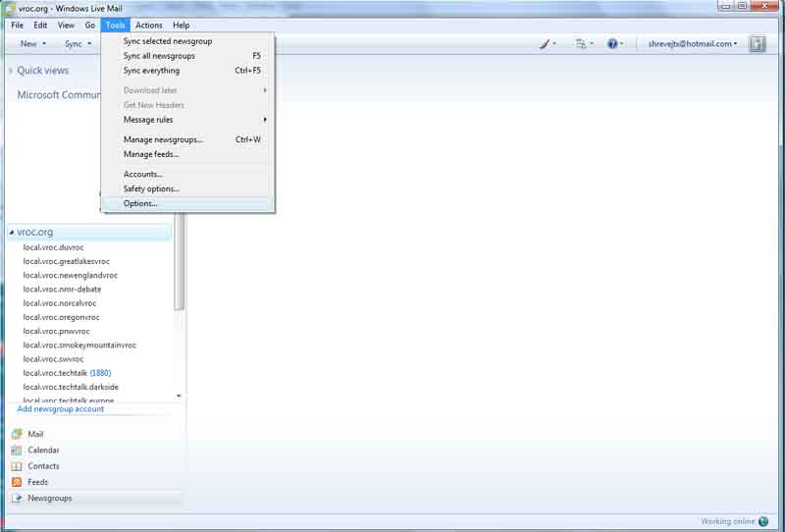Select the Microsoft Communities account
This screenshot has height=532, width=785.
pos(59,94)
